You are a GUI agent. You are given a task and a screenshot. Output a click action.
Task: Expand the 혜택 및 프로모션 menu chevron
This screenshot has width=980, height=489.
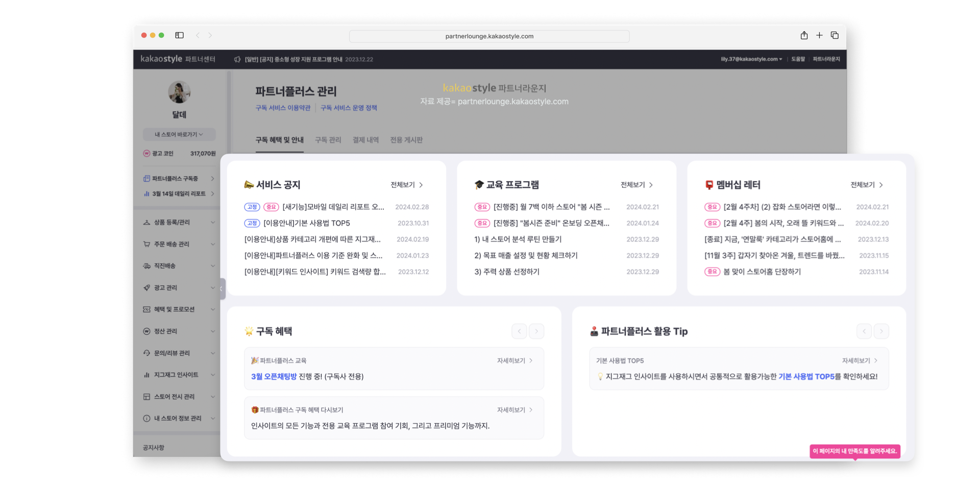click(213, 309)
